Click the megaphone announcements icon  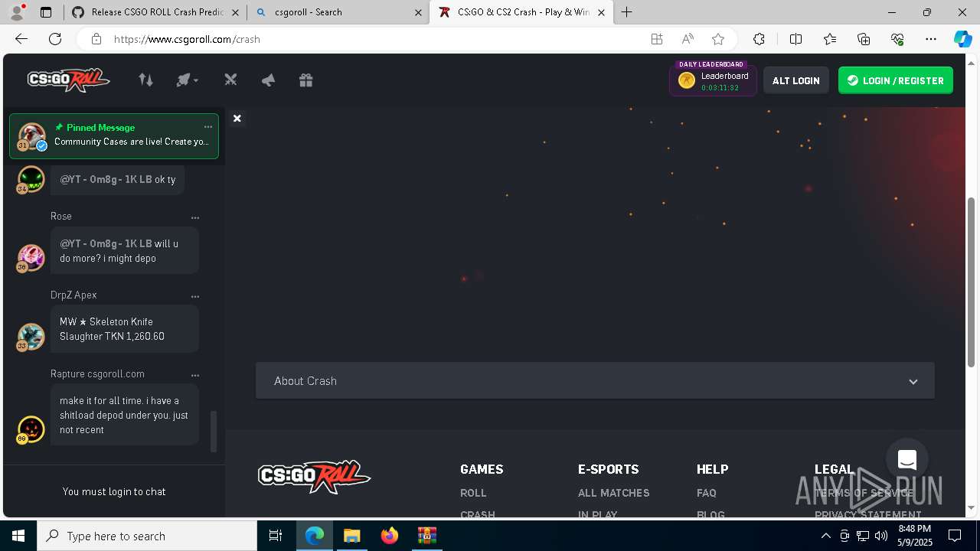268,80
